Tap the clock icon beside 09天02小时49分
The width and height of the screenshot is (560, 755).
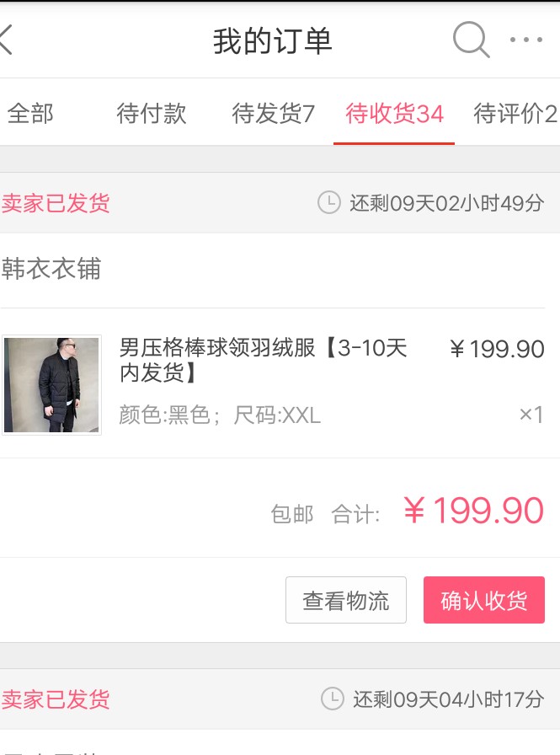click(x=328, y=203)
